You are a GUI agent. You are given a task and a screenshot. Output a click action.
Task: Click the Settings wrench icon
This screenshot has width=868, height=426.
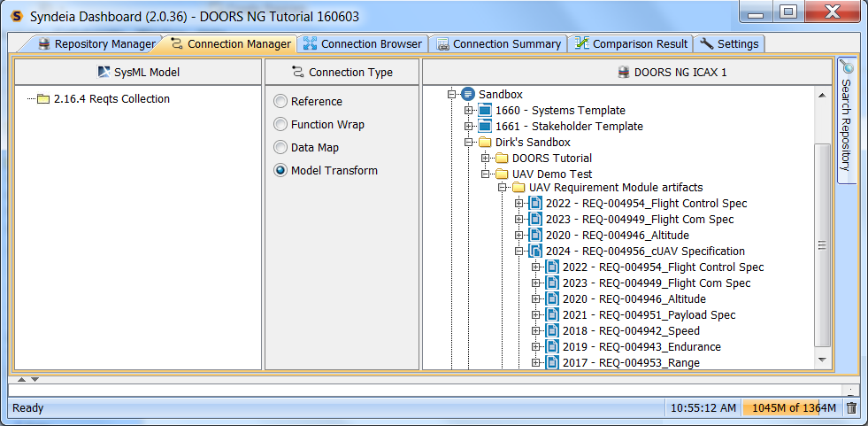tap(706, 43)
